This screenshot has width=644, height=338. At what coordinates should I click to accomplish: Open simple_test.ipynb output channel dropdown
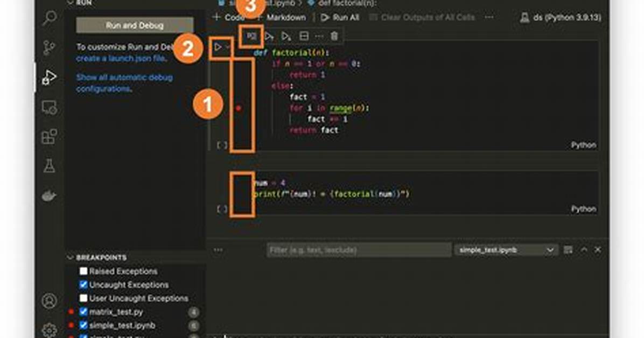(x=506, y=250)
